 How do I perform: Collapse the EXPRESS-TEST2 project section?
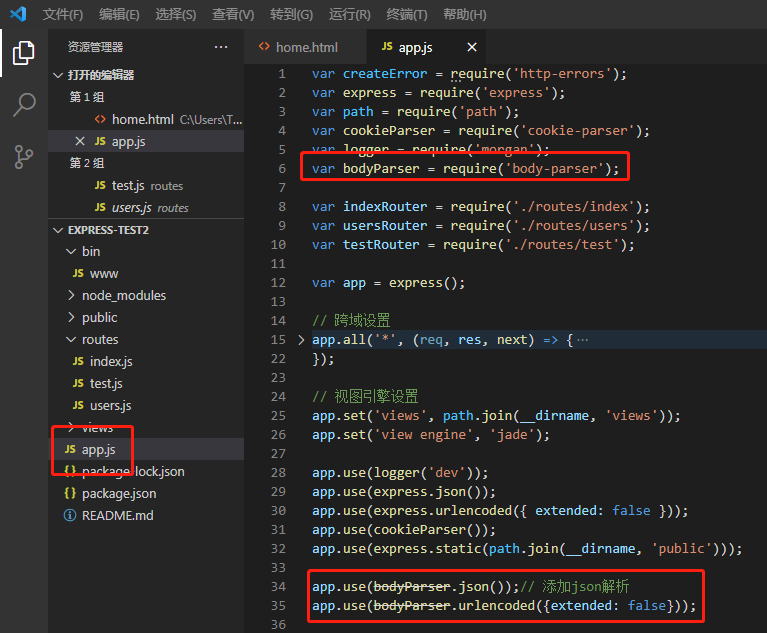point(58,230)
